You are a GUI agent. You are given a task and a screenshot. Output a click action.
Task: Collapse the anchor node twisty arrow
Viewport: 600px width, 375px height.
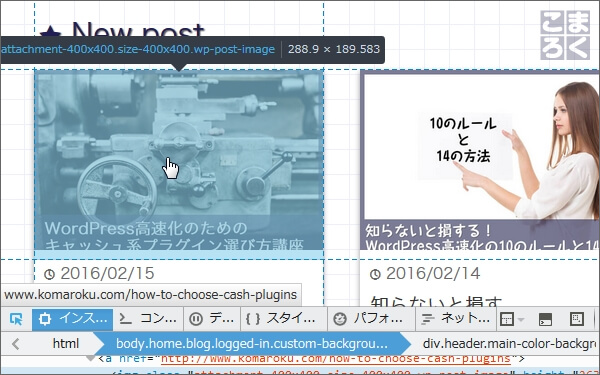tap(90, 358)
